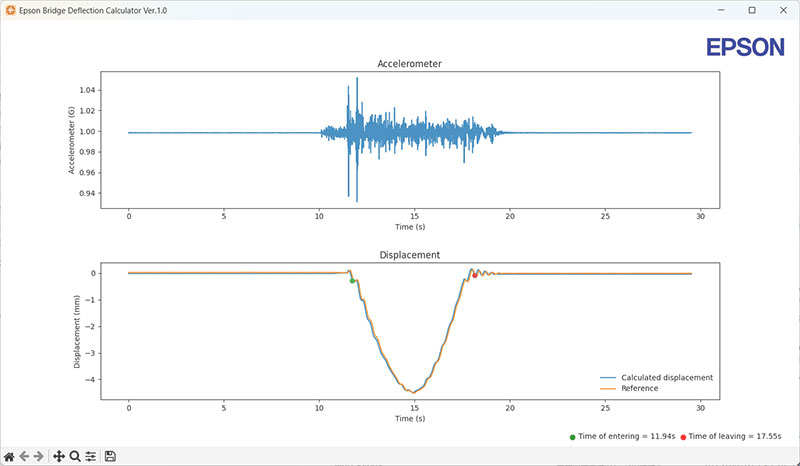Click the EPSON logo
This screenshot has width=800, height=466.
[x=745, y=48]
